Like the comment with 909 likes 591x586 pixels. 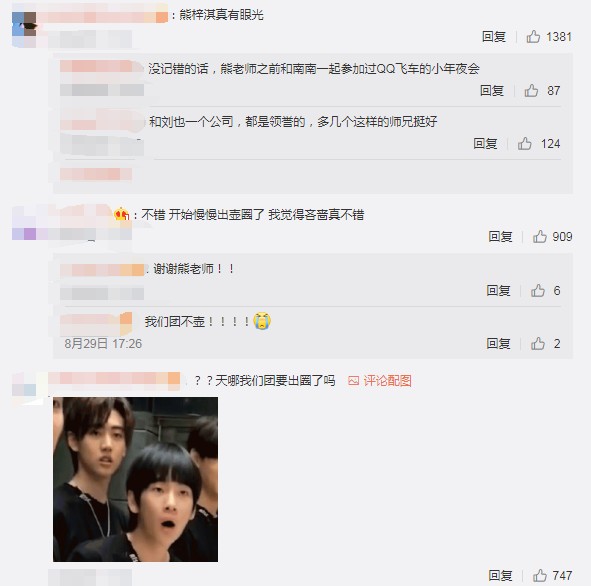click(x=539, y=237)
